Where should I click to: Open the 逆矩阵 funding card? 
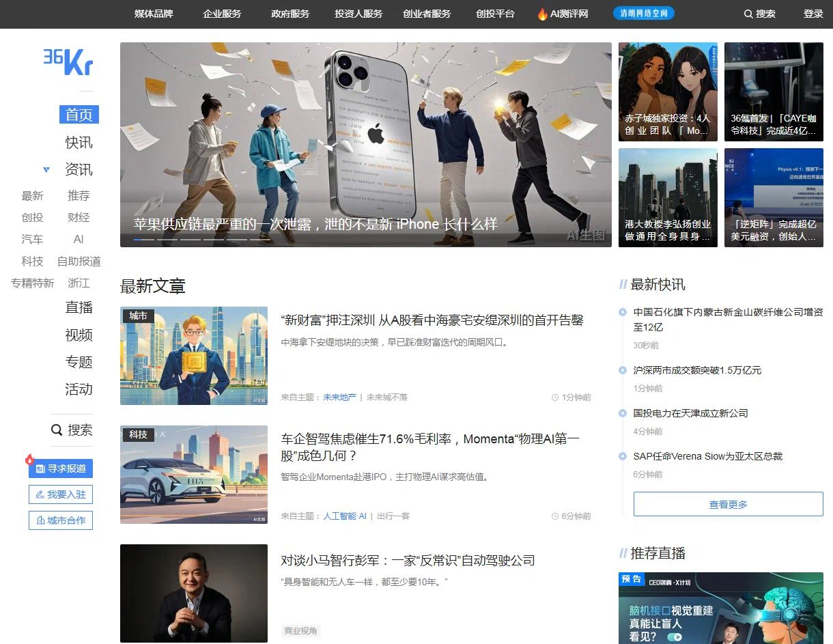(x=774, y=198)
